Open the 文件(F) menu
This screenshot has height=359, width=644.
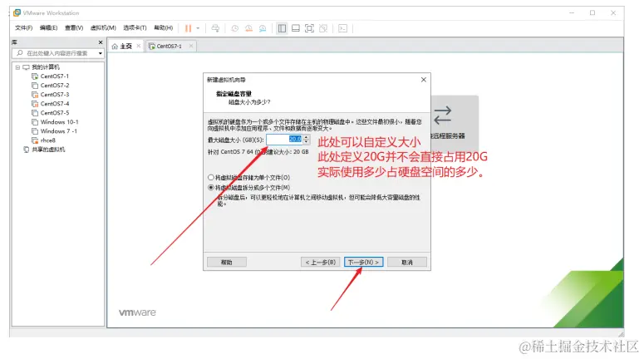point(24,28)
